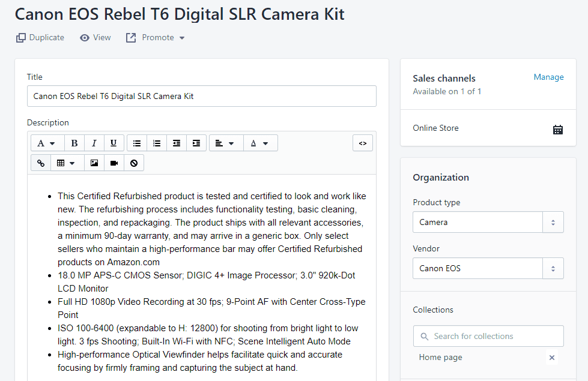Click the search magnifier icon in collections
The image size is (588, 381).
pyautogui.click(x=425, y=337)
